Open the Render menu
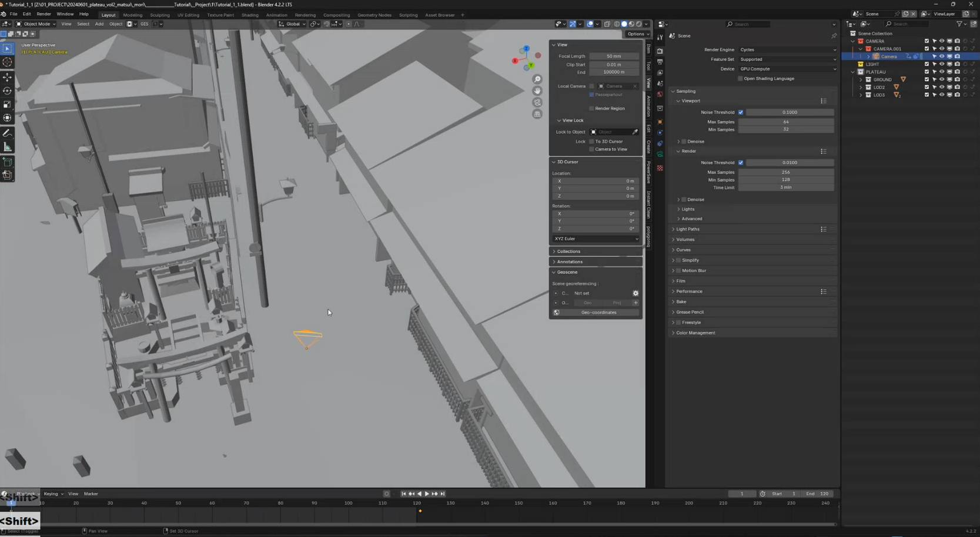 [44, 14]
